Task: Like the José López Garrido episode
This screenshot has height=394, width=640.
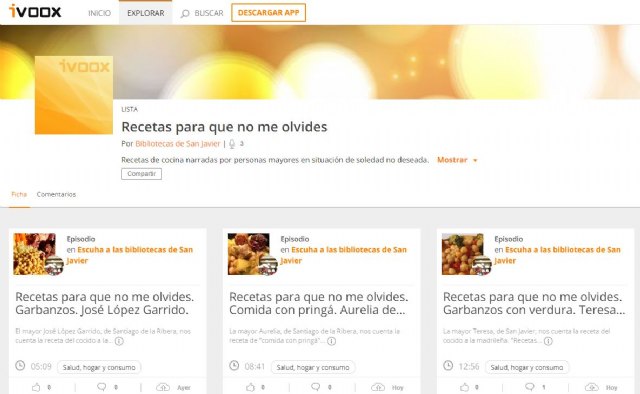Action: [x=36, y=387]
